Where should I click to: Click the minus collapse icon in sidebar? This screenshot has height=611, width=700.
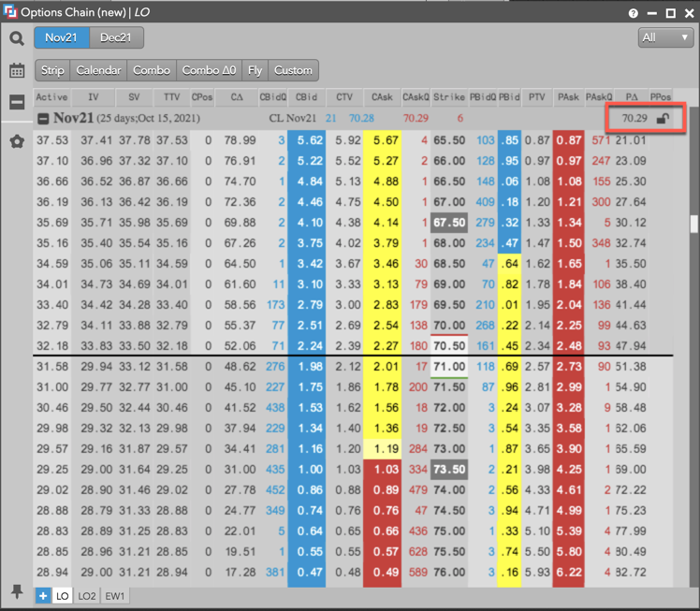17,103
